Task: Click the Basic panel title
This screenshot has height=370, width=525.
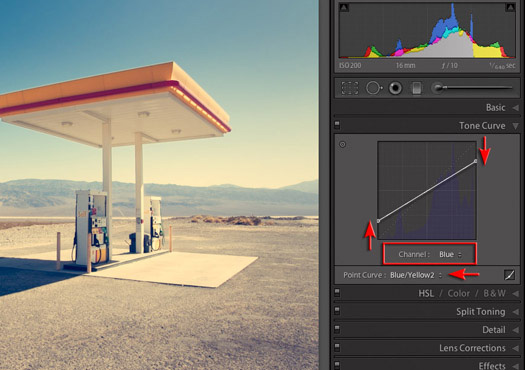Action: pos(496,108)
